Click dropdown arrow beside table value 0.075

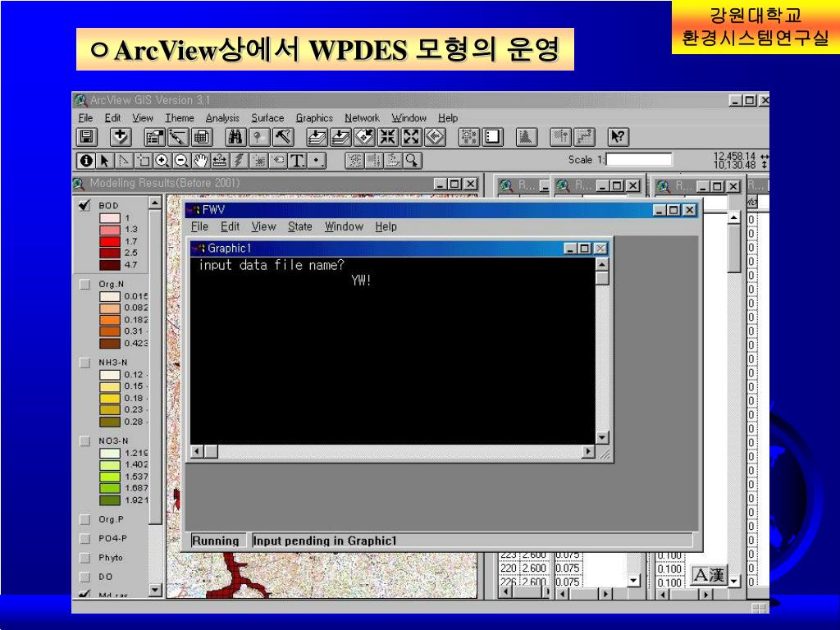click(x=634, y=580)
